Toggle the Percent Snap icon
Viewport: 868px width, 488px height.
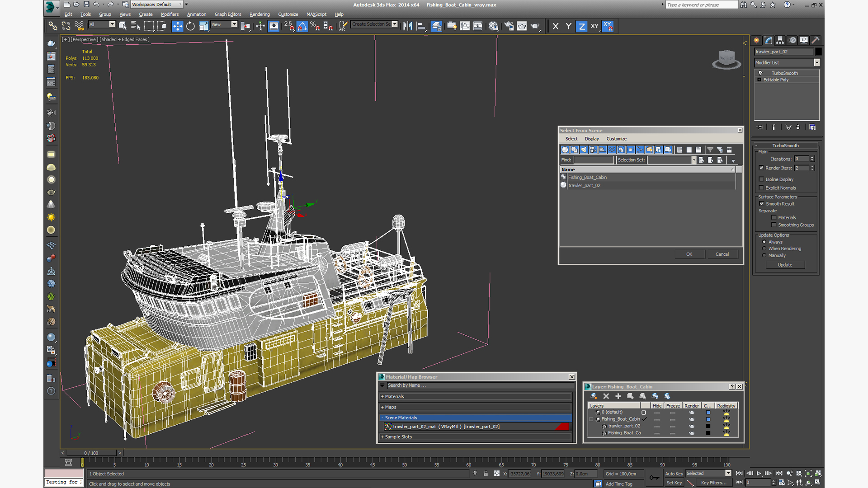click(315, 26)
